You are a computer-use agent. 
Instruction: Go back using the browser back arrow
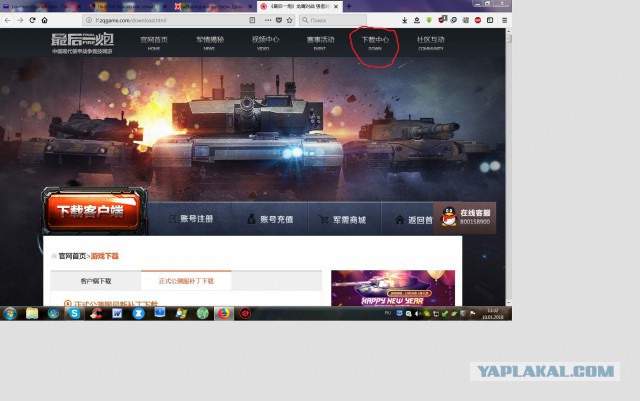(x=8, y=20)
